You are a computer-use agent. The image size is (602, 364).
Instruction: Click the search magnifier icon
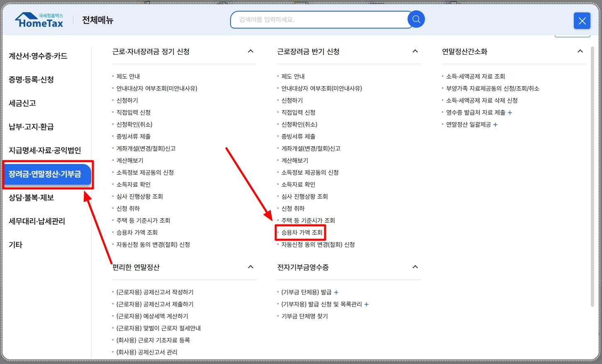pos(416,19)
